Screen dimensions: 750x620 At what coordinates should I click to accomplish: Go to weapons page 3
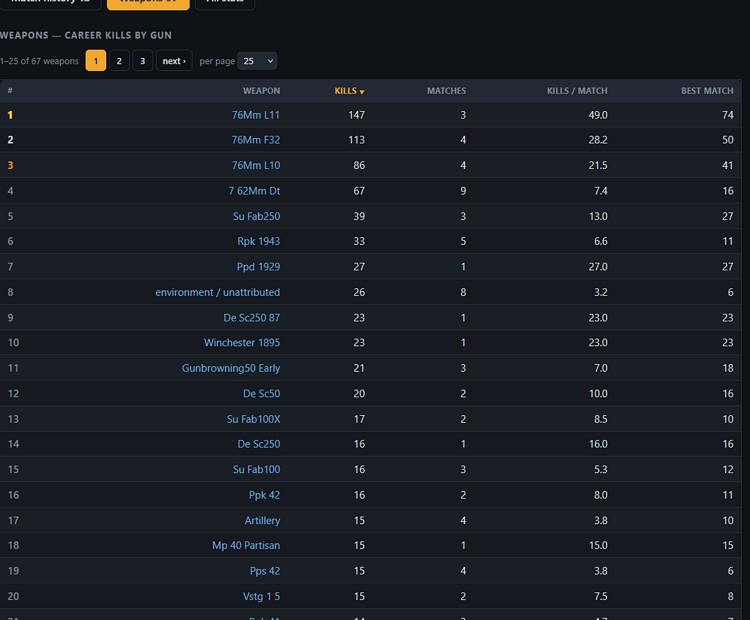pyautogui.click(x=143, y=61)
